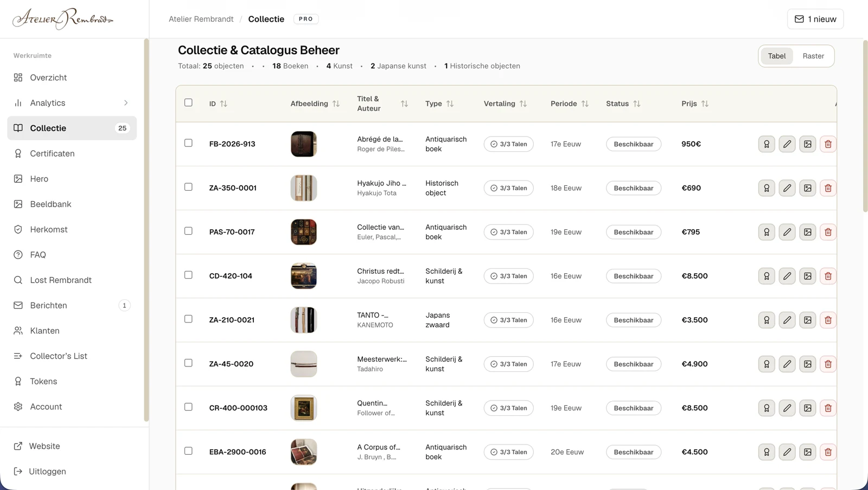This screenshot has width=868, height=490.
Task: Check the box for CD-420-104
Action: click(188, 275)
